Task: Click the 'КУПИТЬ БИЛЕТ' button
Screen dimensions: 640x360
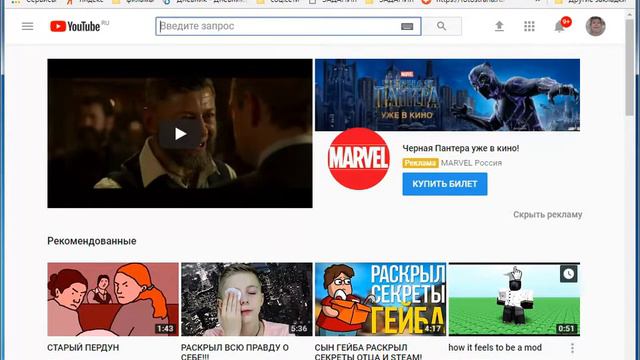Action: (x=444, y=184)
